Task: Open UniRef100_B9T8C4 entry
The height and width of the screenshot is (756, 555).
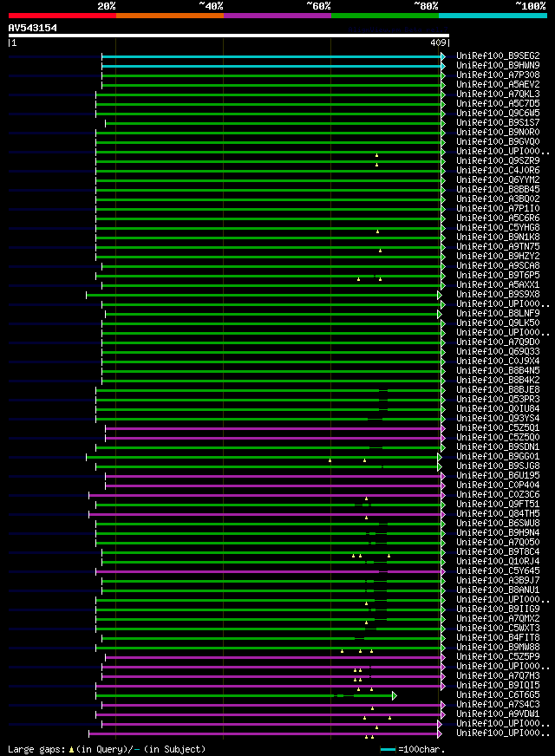Action: pyautogui.click(x=498, y=551)
